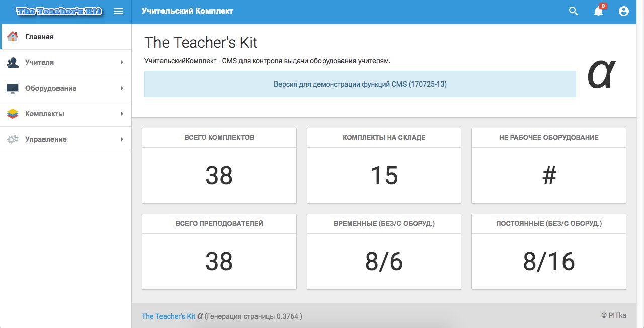The height and width of the screenshot is (328, 644).
Task: Open the Всего комплектов card
Action: [219, 166]
